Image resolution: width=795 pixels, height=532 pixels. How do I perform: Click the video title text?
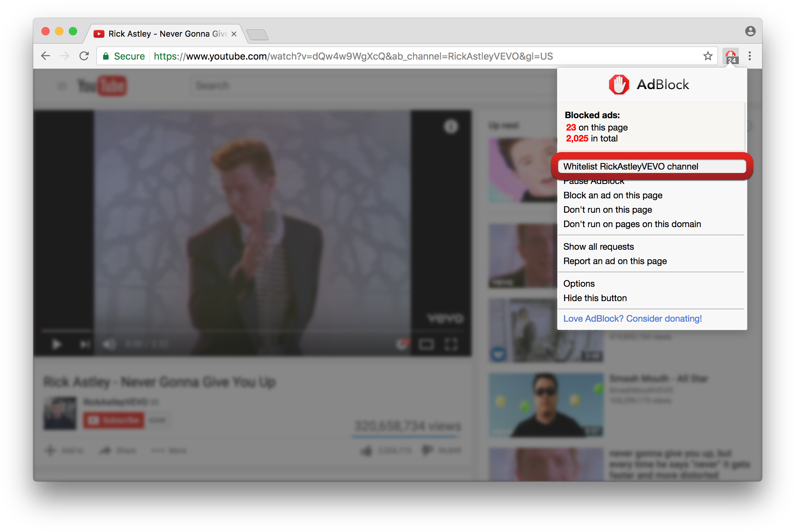[160, 382]
